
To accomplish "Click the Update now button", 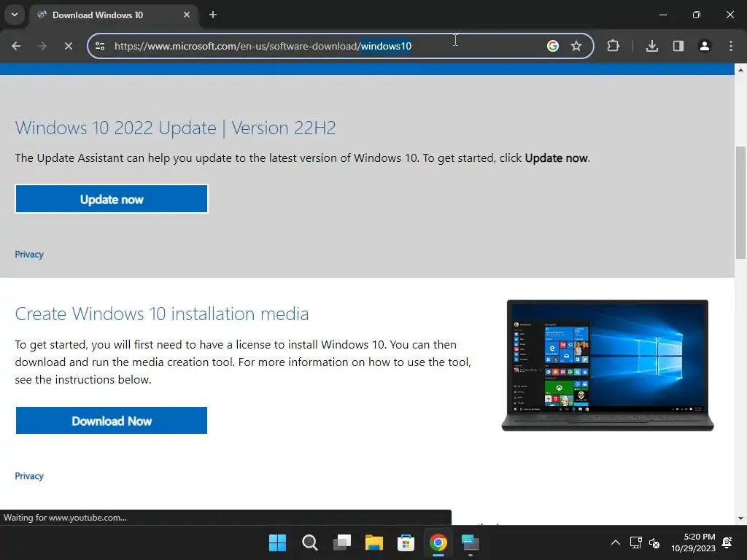I will (x=112, y=199).
